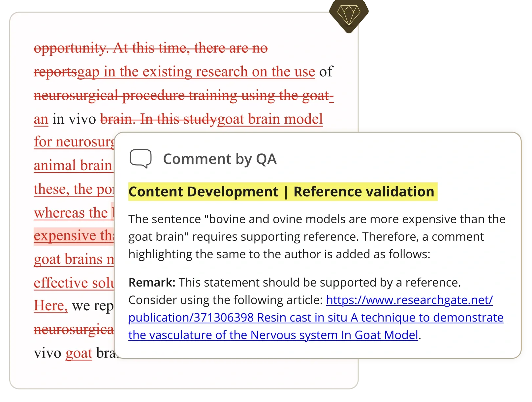Click the struck-through 'brain. In this study'
This screenshot has height=402, width=532.
[x=159, y=119]
